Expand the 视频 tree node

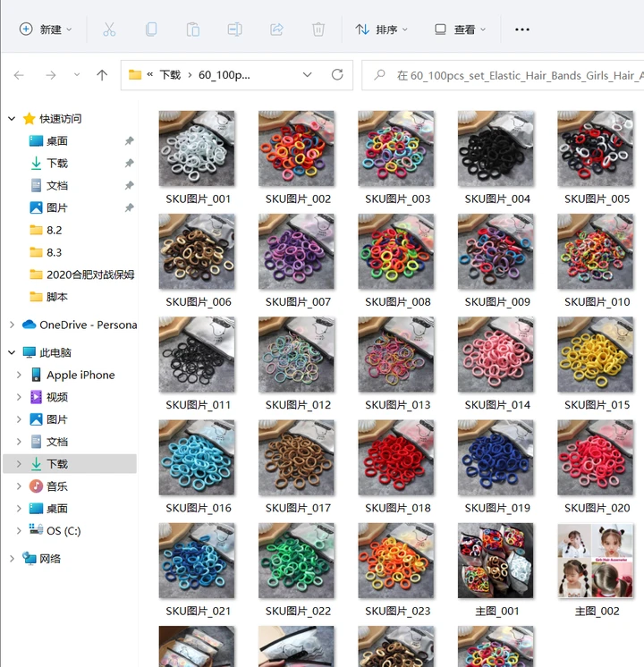19,397
